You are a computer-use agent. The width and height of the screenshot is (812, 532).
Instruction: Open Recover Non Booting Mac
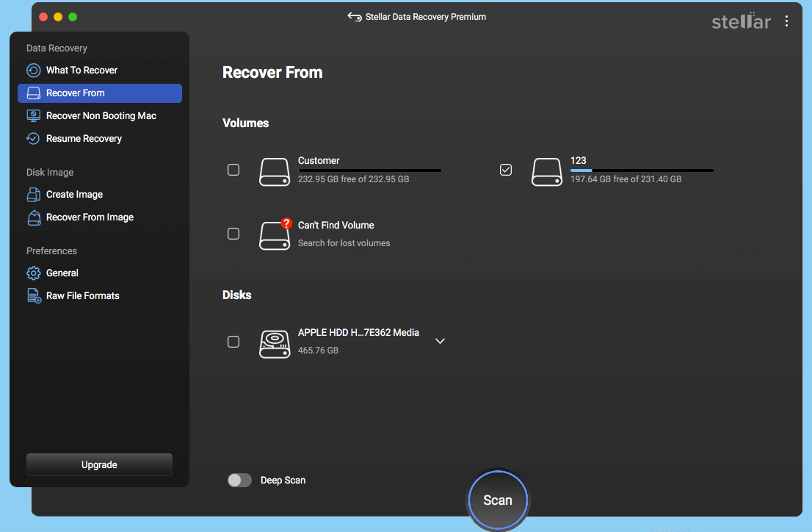pos(99,115)
